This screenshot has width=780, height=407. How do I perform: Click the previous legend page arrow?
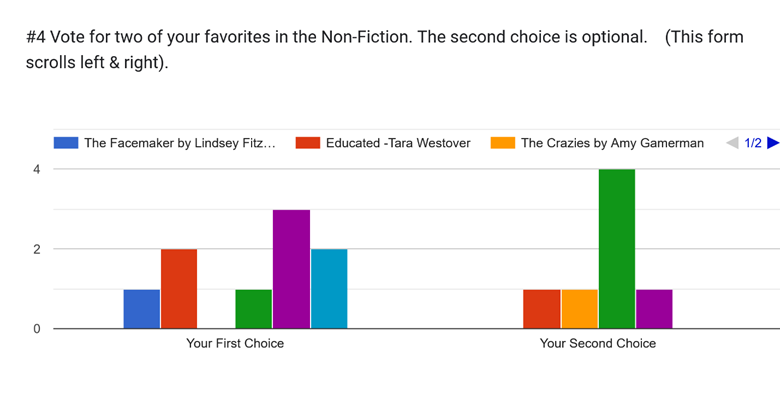tap(732, 143)
